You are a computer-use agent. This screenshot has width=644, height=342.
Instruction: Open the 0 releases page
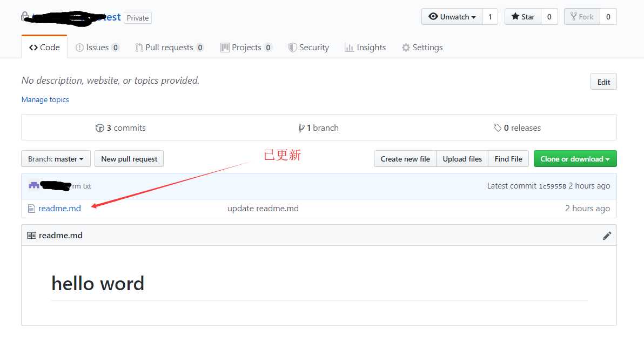click(517, 128)
